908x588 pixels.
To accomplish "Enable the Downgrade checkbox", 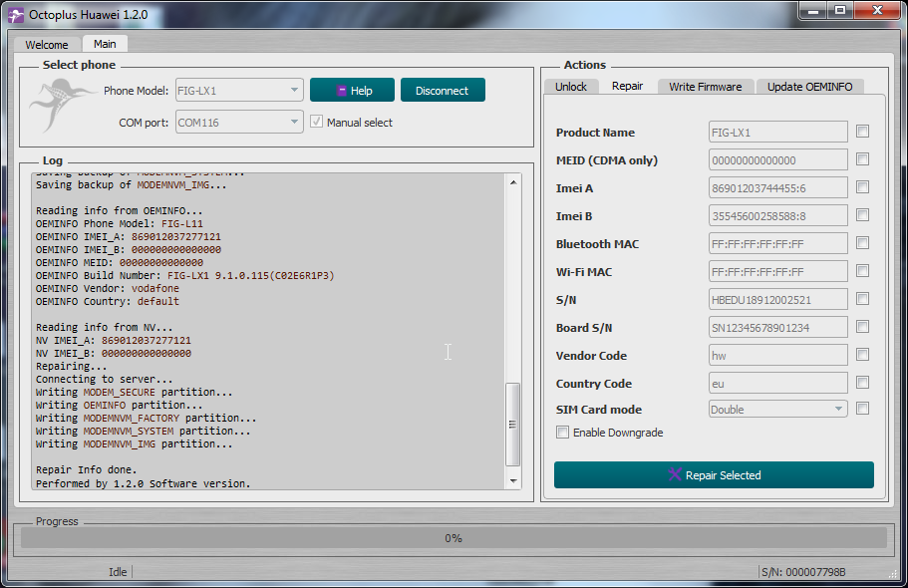I will point(562,433).
